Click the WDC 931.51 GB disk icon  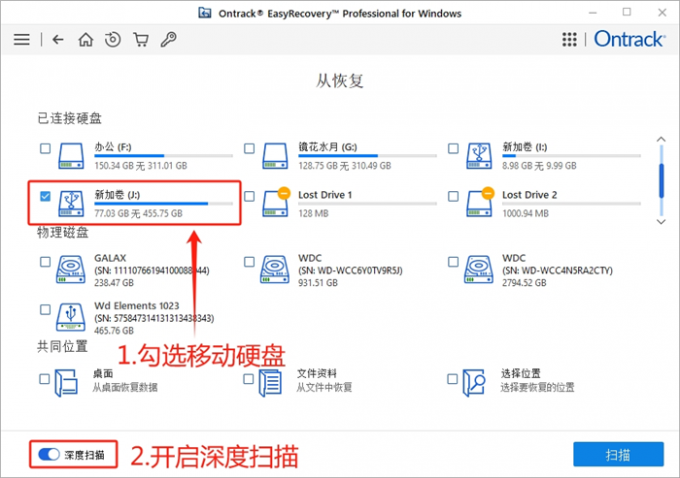coord(275,269)
